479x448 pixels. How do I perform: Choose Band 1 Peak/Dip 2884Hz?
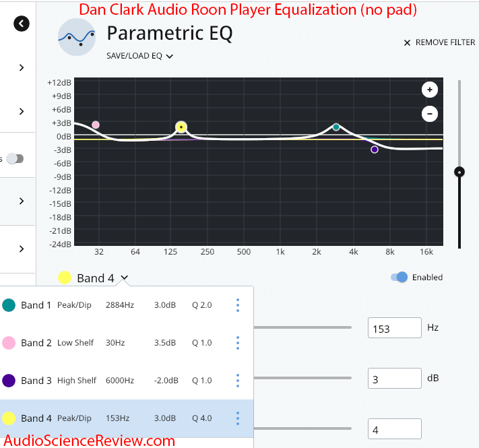tap(127, 305)
